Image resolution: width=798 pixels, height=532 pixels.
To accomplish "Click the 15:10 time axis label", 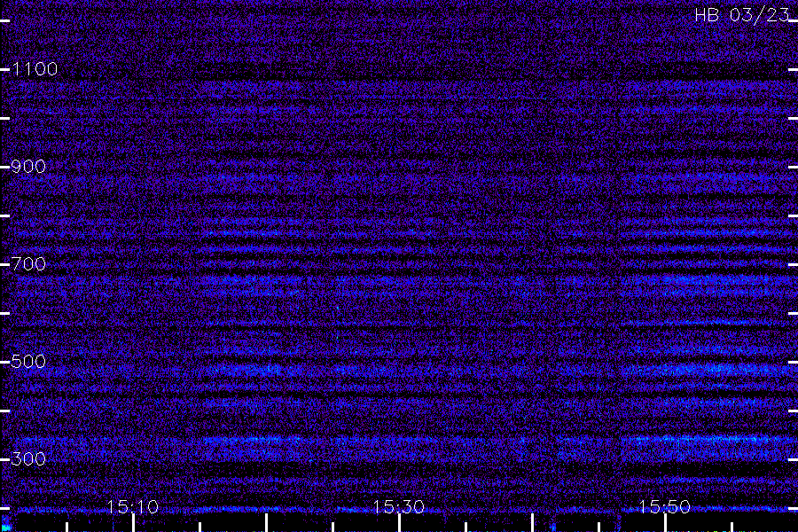I will (x=132, y=506).
